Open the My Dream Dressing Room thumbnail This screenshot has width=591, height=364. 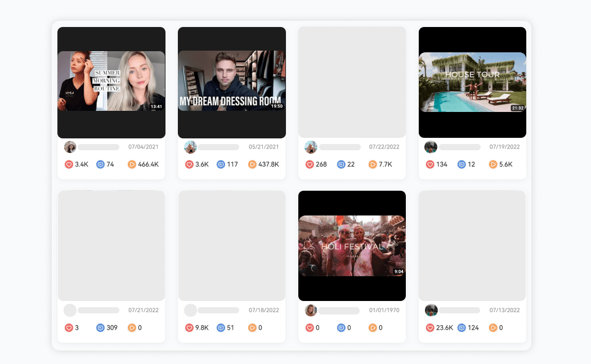[x=232, y=81]
